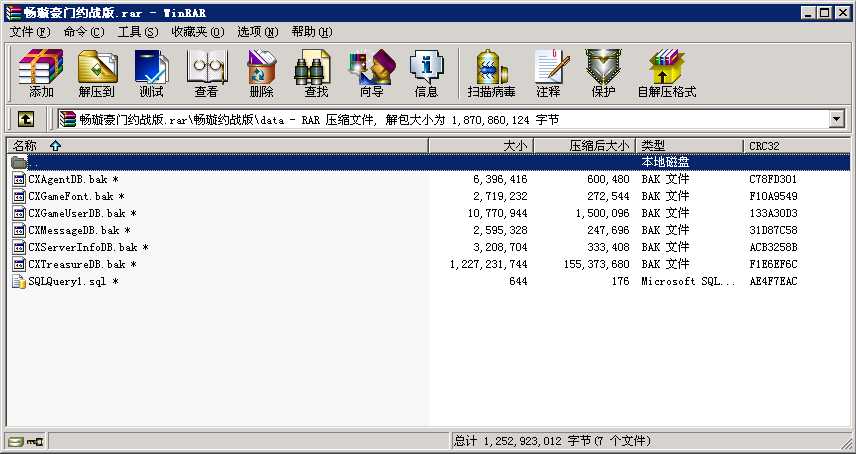Select file name SQLQuery1.sql *
The width and height of the screenshot is (856, 454).
(x=73, y=282)
